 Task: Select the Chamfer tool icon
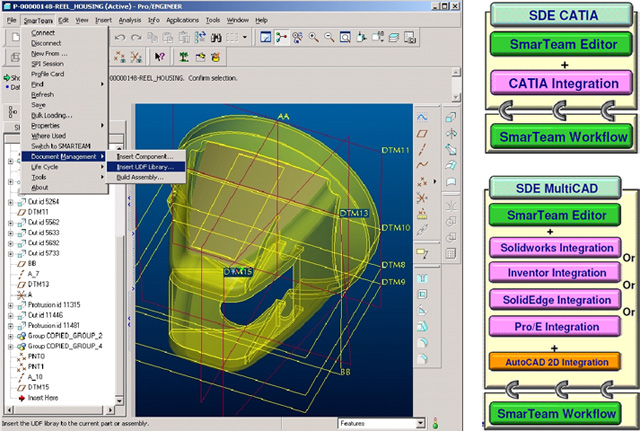click(x=422, y=358)
